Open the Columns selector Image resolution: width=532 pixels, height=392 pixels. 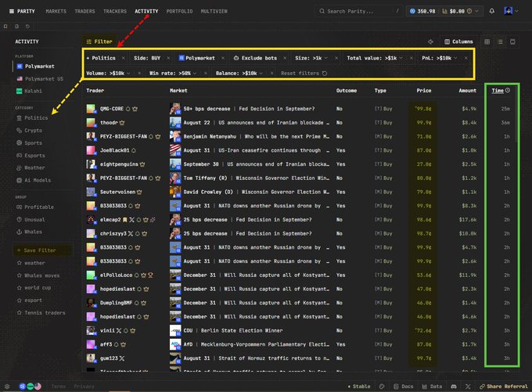tap(458, 41)
